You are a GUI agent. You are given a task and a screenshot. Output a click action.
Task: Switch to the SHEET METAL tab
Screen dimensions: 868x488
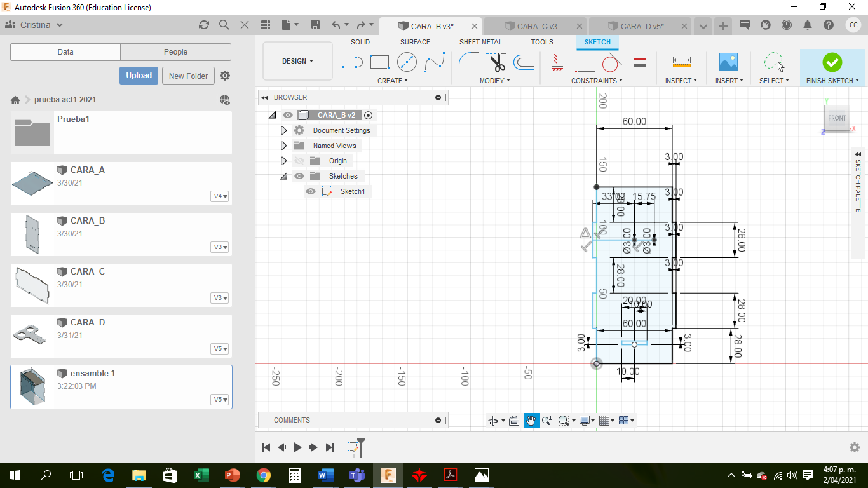pyautogui.click(x=480, y=42)
